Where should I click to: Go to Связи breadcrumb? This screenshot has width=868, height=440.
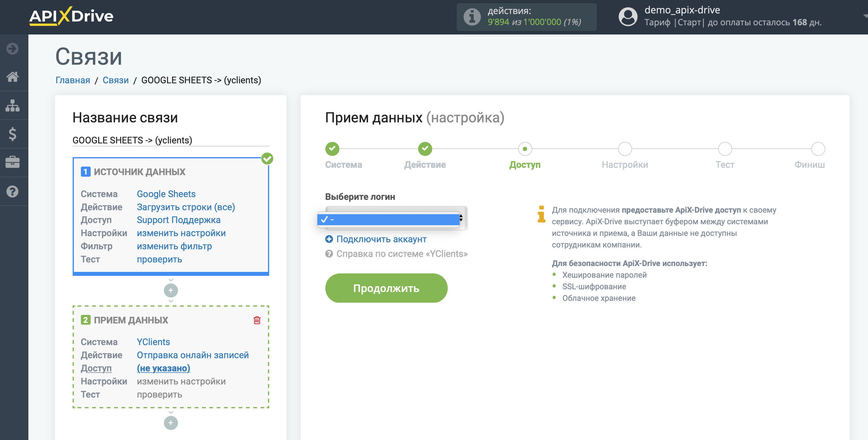[116, 80]
